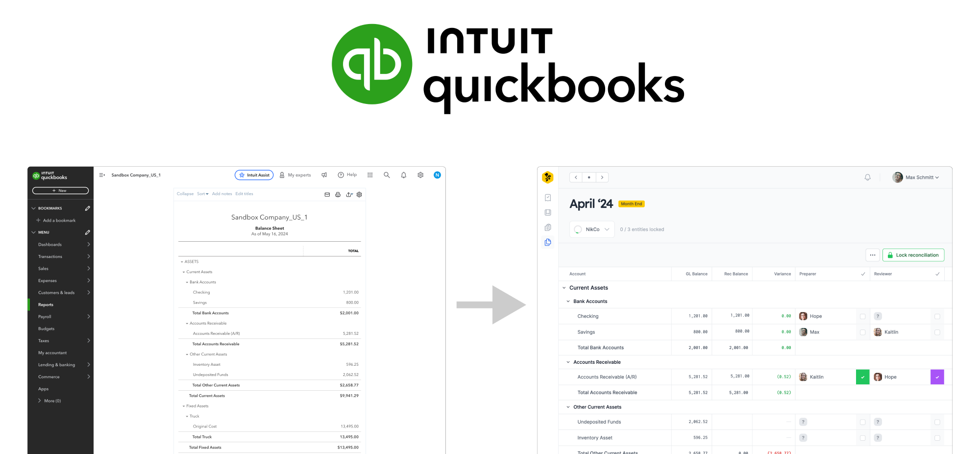Open search magnifier in QuickBooks header
Viewport: 980px width, 454px height.
click(x=387, y=175)
